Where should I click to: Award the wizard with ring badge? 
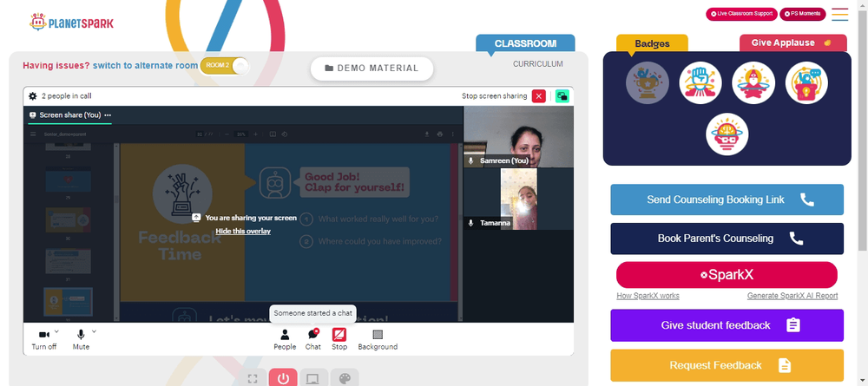point(753,83)
